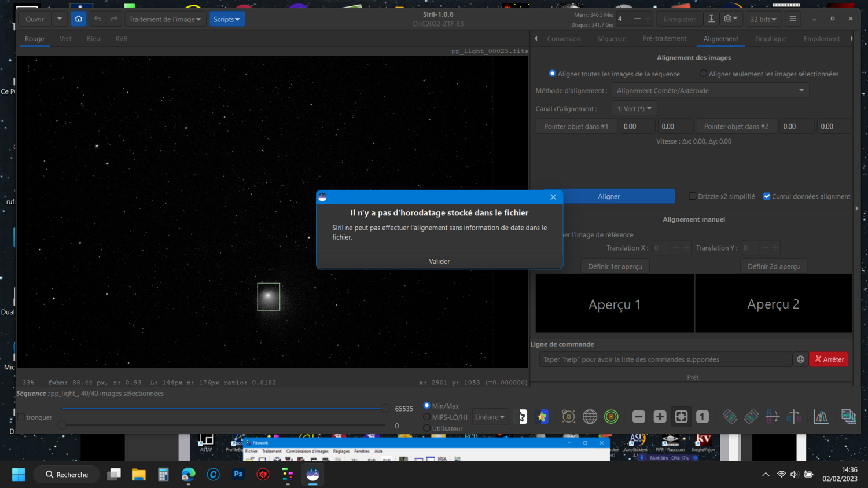Select the MIPS-LO/HI display mode

[x=427, y=417]
